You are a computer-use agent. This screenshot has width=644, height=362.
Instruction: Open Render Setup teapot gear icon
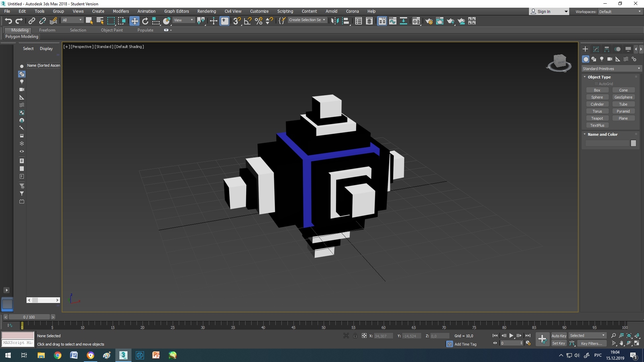[429, 21]
